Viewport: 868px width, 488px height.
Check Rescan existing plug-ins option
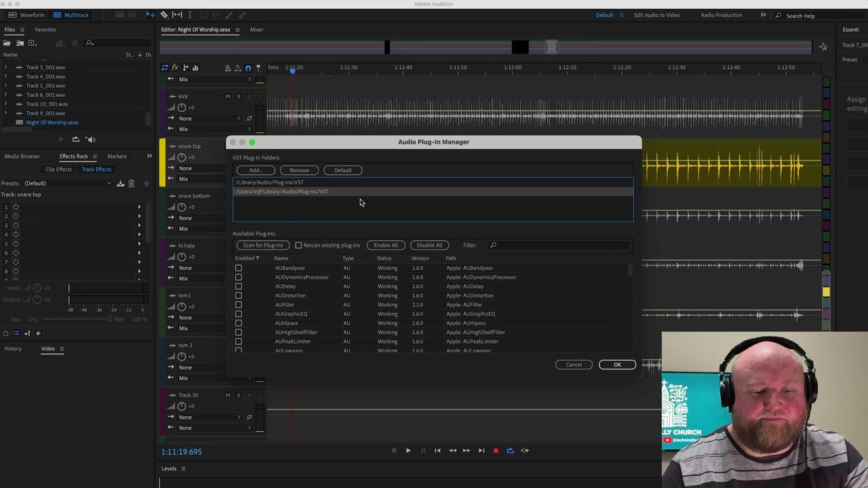[298, 245]
